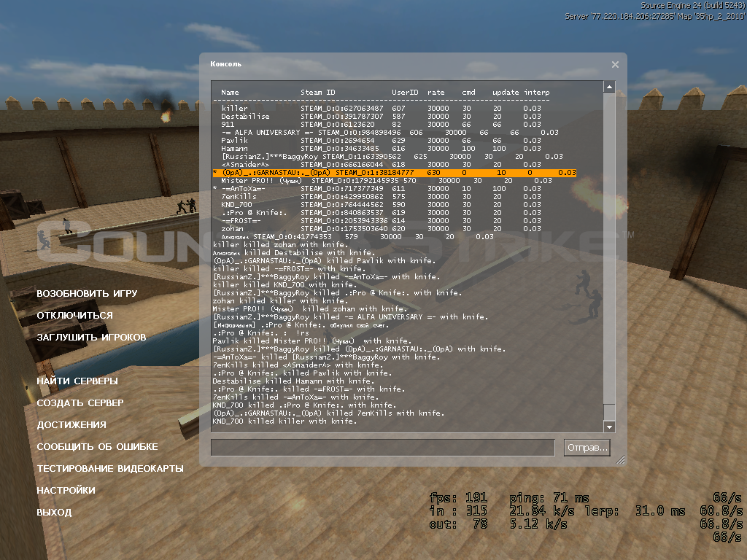Open СООБЩИТЬ ОБ ОШИБКЕ menu item

97,447
